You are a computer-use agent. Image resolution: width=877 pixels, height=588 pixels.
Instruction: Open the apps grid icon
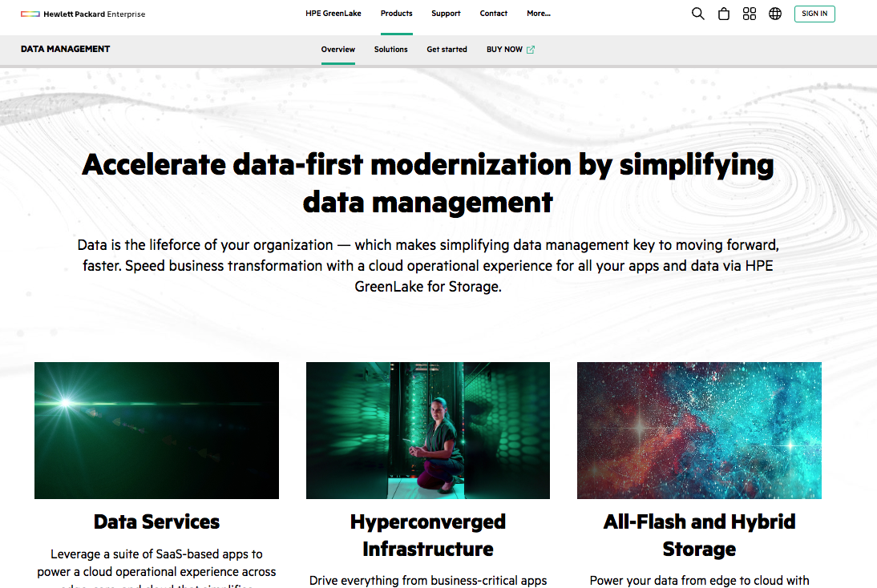(750, 14)
